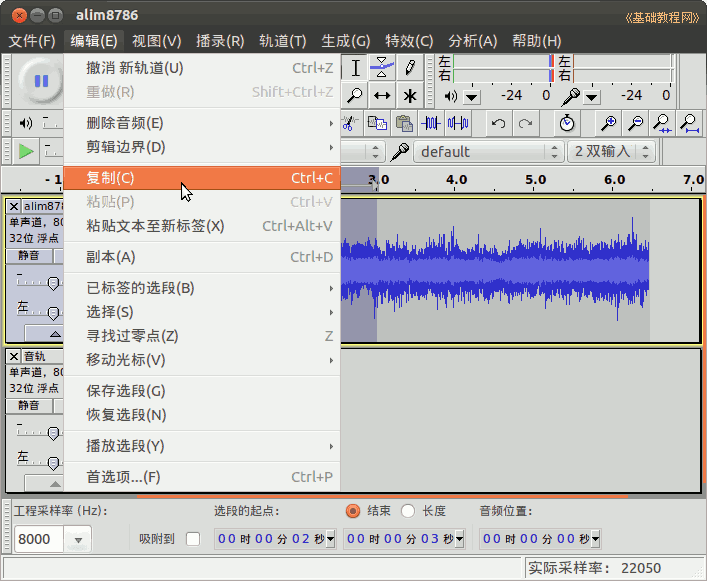Viewport: 707px width, 581px height.
Task: Click the Zoom In icon
Action: (x=608, y=123)
